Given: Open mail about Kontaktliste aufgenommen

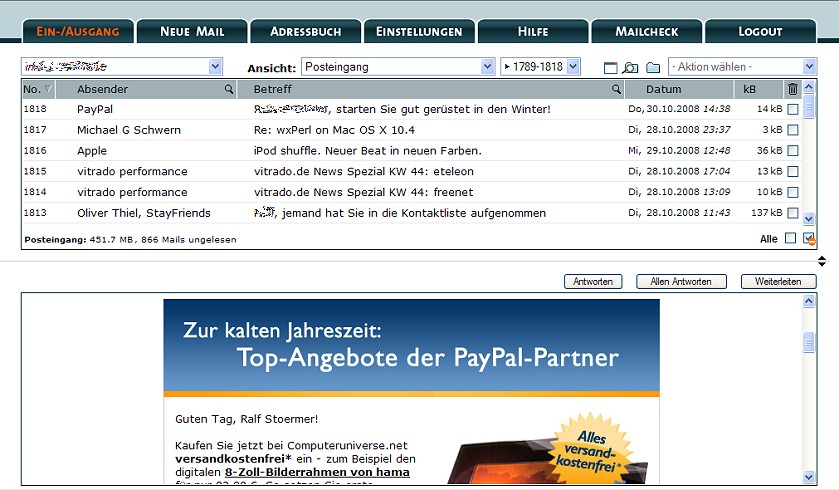Looking at the screenshot, I should pyautogui.click(x=400, y=213).
